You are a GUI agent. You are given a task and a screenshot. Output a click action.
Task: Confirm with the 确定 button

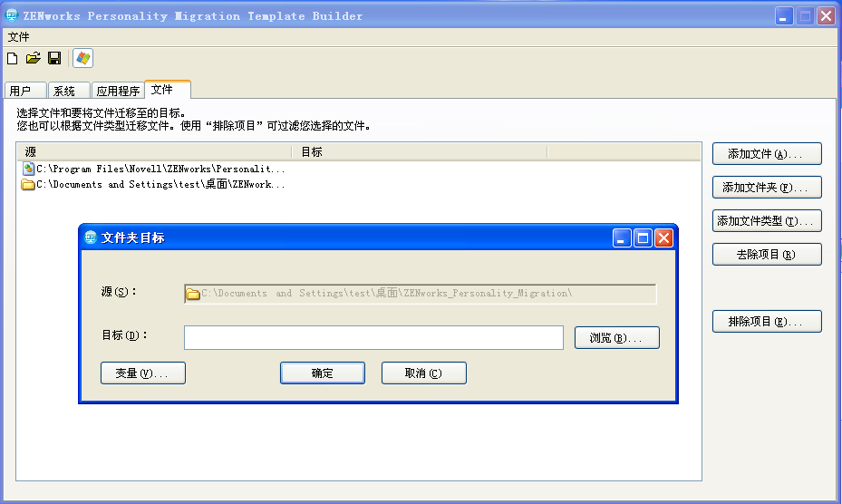click(322, 373)
